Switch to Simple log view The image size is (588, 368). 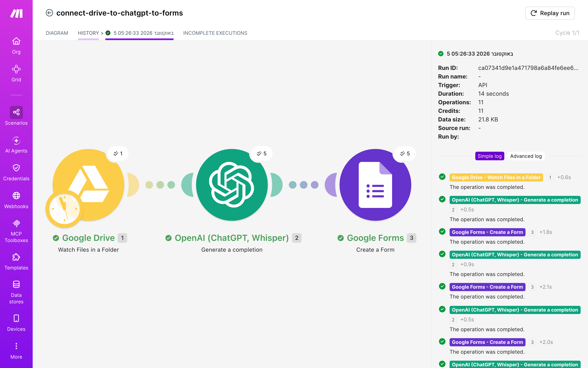pos(490,156)
